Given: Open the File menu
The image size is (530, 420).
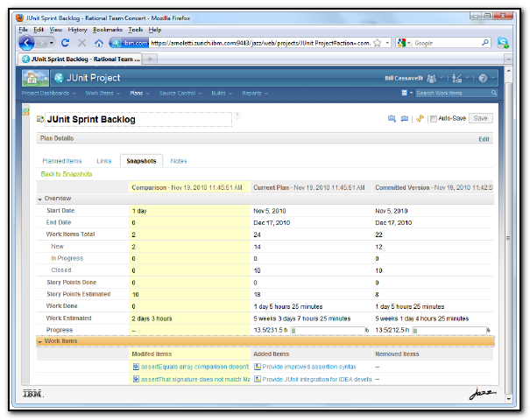Looking at the screenshot, I should pyautogui.click(x=23, y=30).
